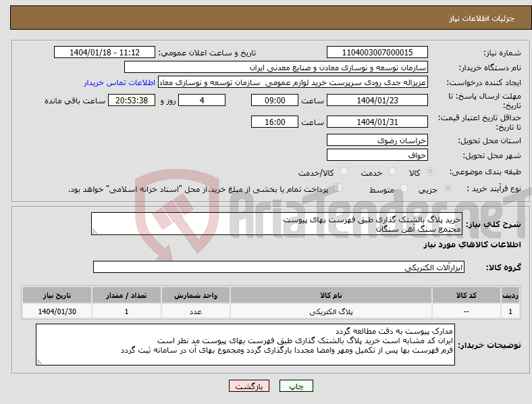Click the price validity date 1404/01/31
The image size is (532, 404).
click(377, 122)
